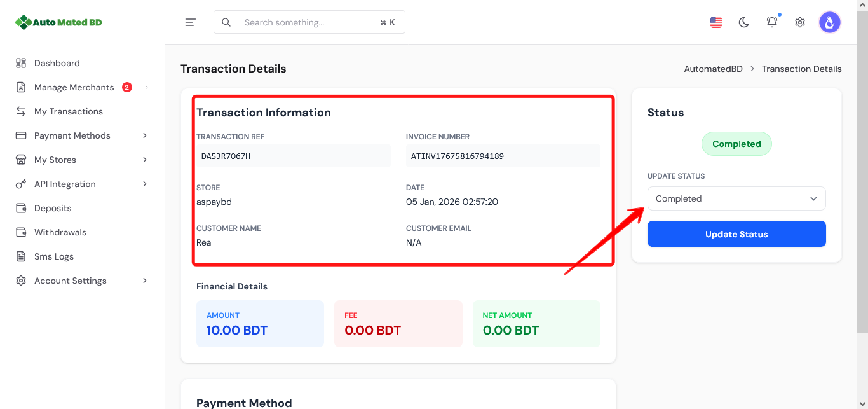
Task: Click the settings gear in the header
Action: [799, 22]
